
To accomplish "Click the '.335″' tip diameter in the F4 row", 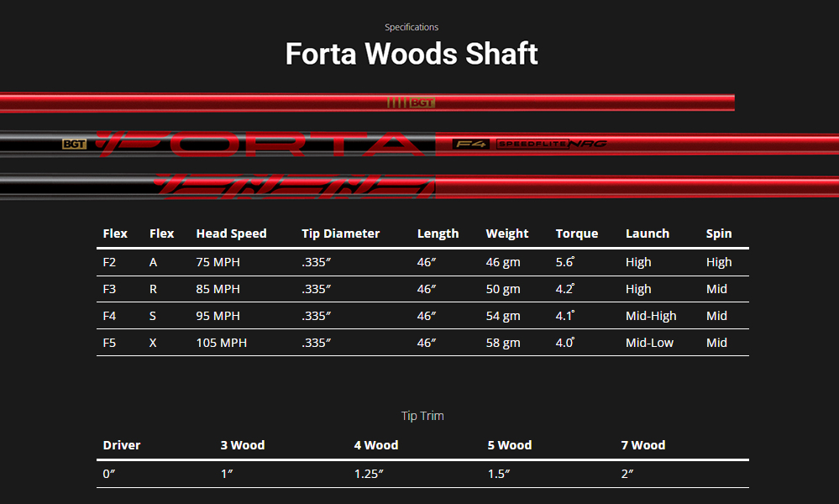I will (x=316, y=316).
